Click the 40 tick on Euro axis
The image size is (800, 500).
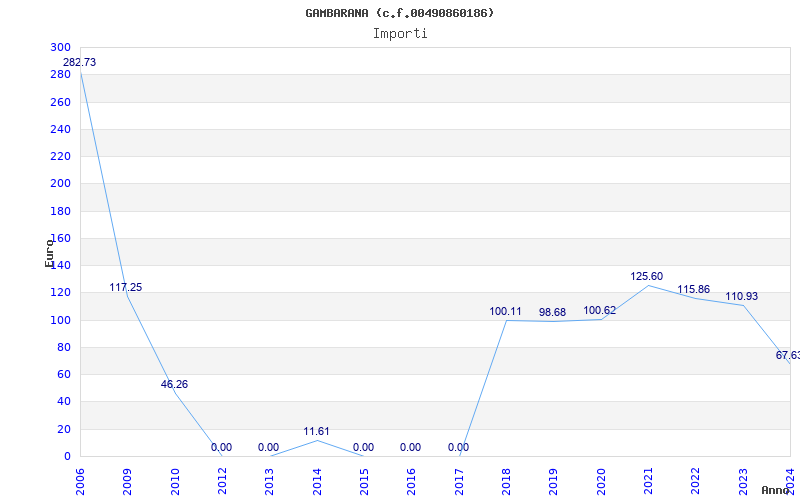(63, 402)
